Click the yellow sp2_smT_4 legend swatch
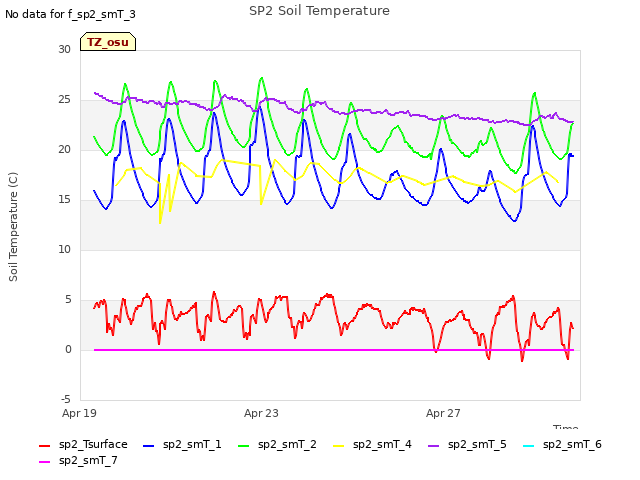 point(339,446)
